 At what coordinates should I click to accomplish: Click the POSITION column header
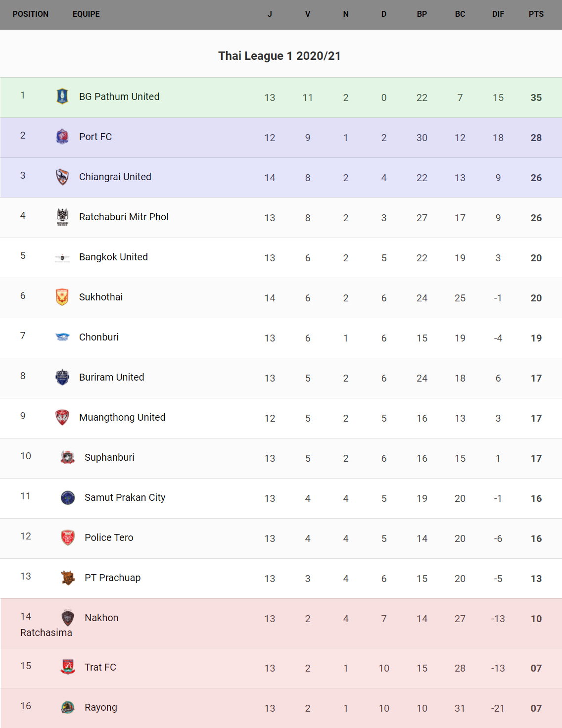(31, 14)
